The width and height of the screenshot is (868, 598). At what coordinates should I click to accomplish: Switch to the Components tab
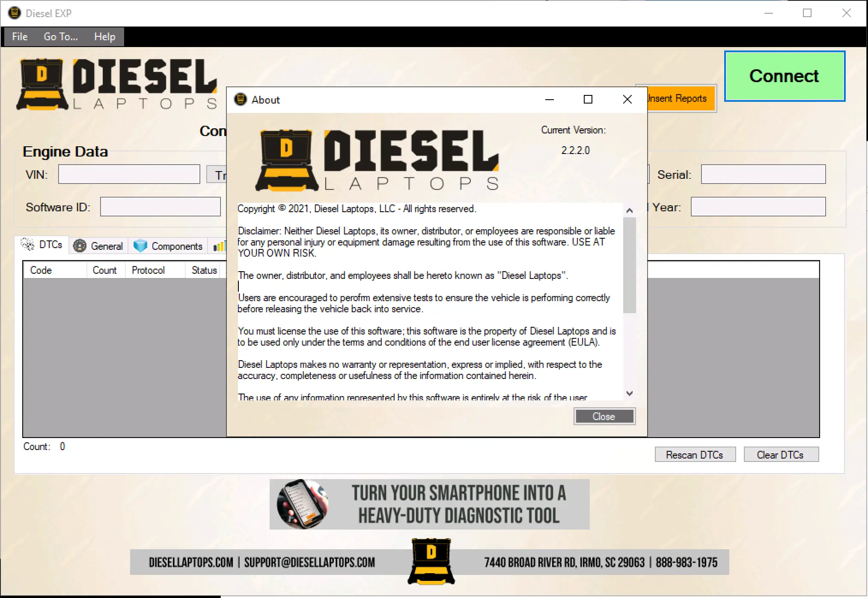click(x=177, y=246)
